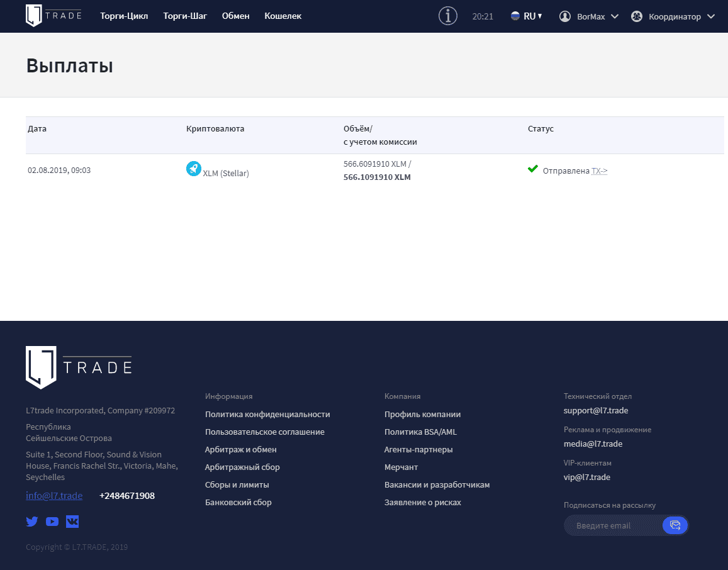Click the Статус column header
This screenshot has width=728, height=570.
point(540,128)
